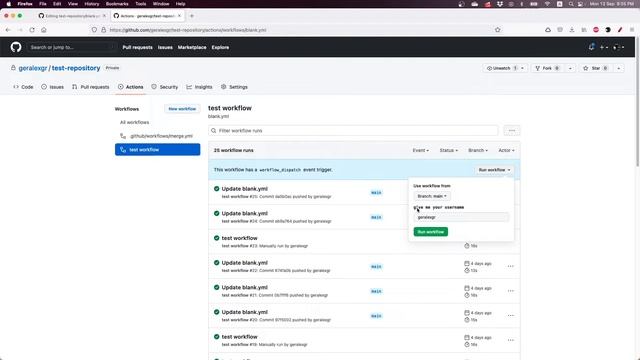640x360 pixels.
Task: Open test workflow run #23
Action: click(x=240, y=238)
